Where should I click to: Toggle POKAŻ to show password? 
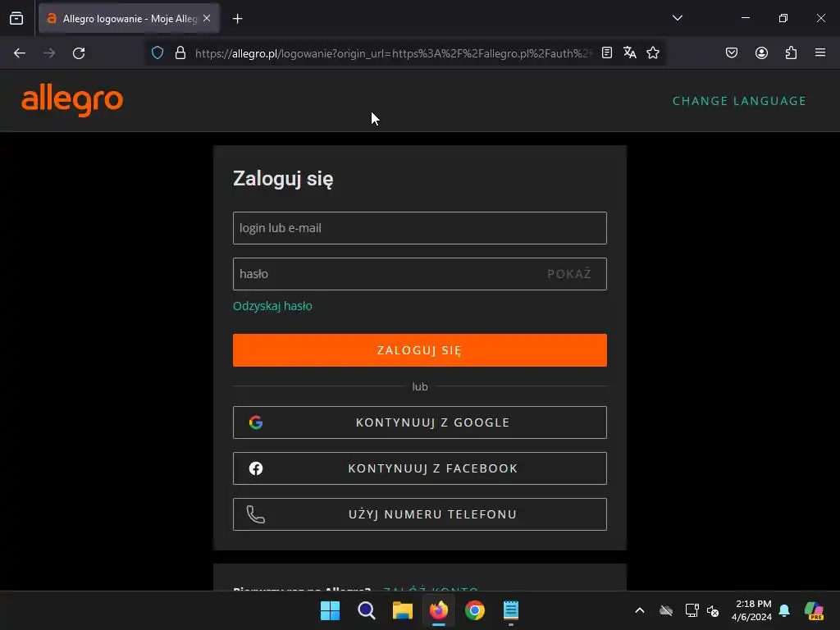[569, 274]
